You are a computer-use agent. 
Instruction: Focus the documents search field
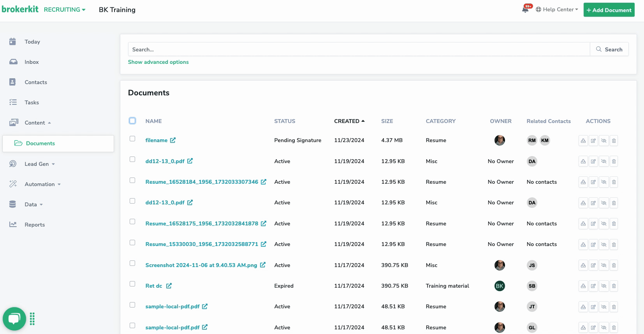click(x=358, y=49)
